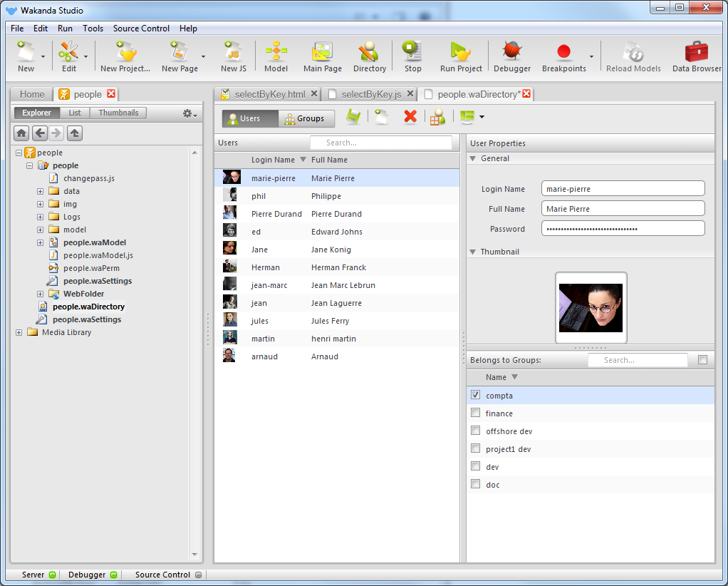
Task: Uncheck the compta group checkbox
Action: point(476,395)
